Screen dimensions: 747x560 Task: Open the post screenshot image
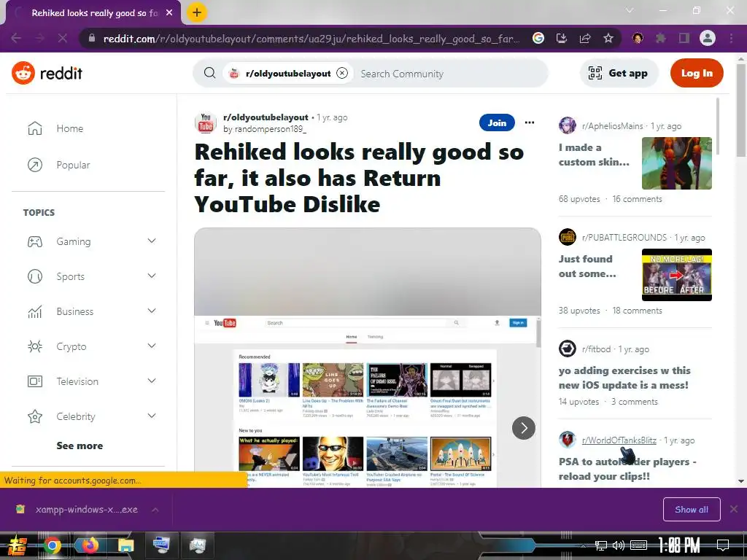click(368, 357)
